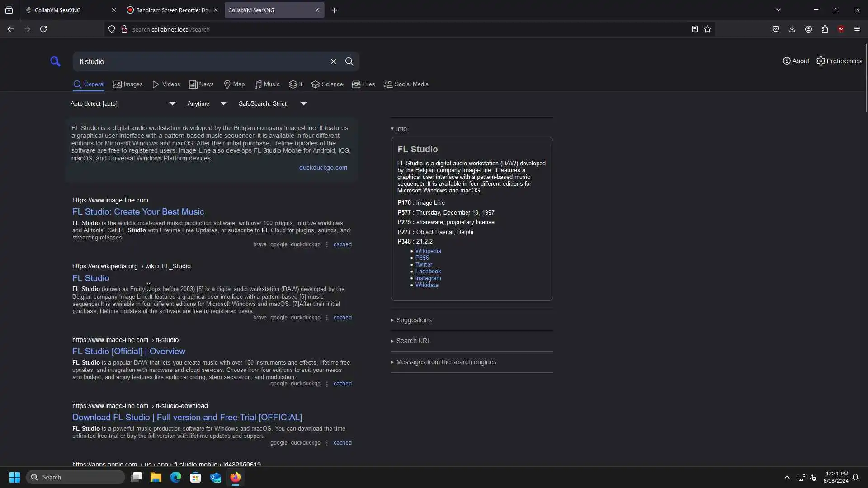Click the magnifier search submit icon
This screenshot has width=868, height=488.
click(x=349, y=61)
